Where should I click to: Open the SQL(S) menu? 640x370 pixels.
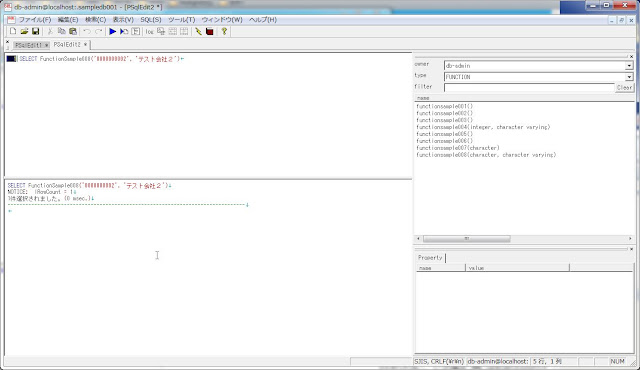[x=151, y=20]
